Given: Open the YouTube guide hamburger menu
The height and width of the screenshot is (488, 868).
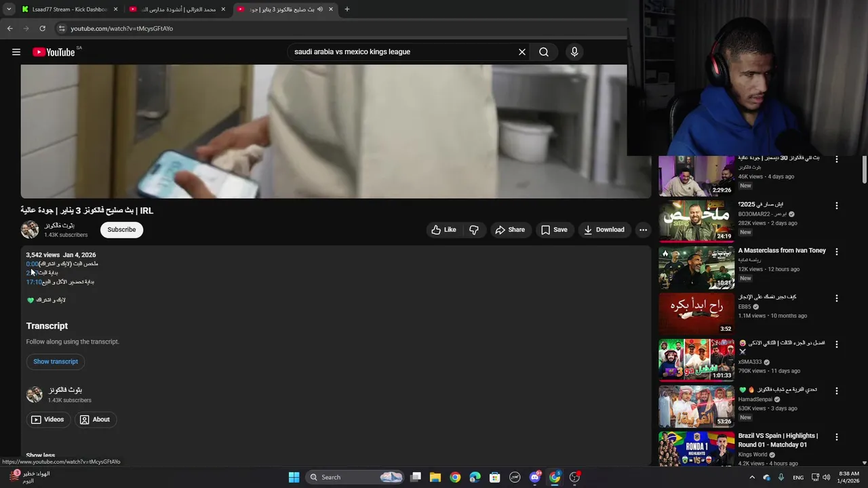Looking at the screenshot, I should pyautogui.click(x=16, y=52).
